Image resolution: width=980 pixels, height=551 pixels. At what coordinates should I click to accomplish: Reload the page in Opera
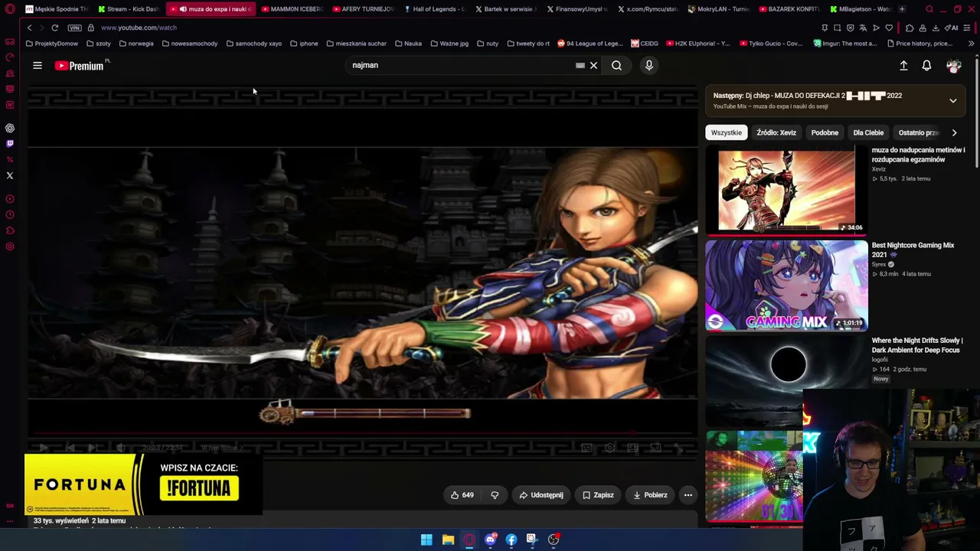pos(55,28)
